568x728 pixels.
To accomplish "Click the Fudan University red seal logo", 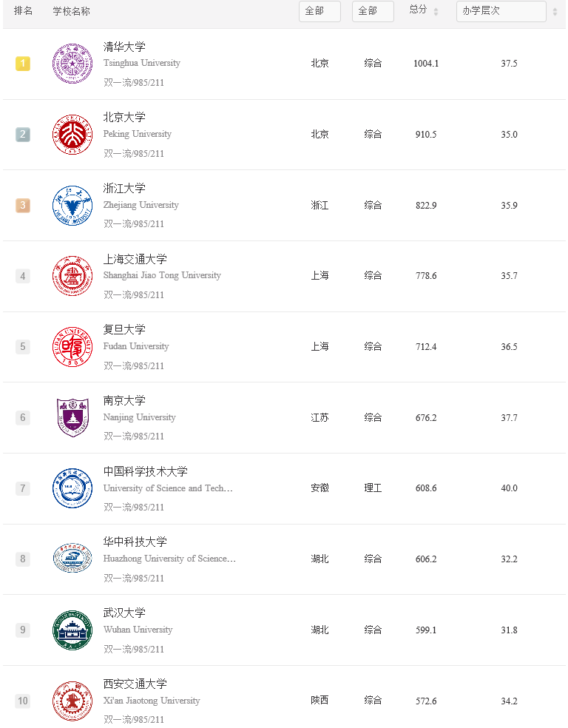I will click(72, 347).
